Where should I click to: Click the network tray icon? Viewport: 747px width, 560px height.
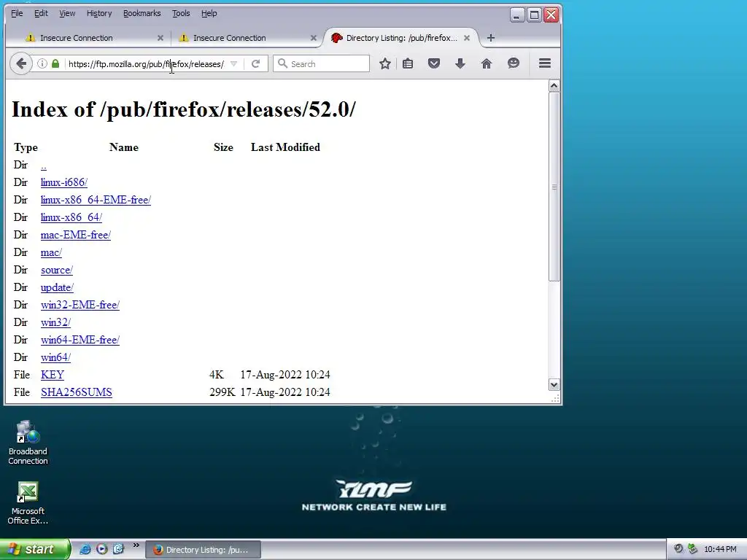693,549
